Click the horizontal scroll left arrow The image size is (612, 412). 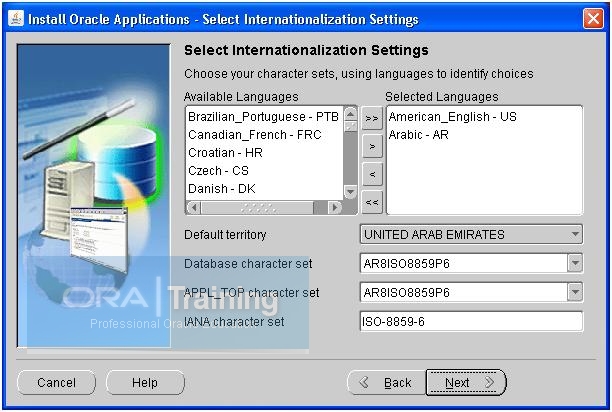tap(194, 207)
